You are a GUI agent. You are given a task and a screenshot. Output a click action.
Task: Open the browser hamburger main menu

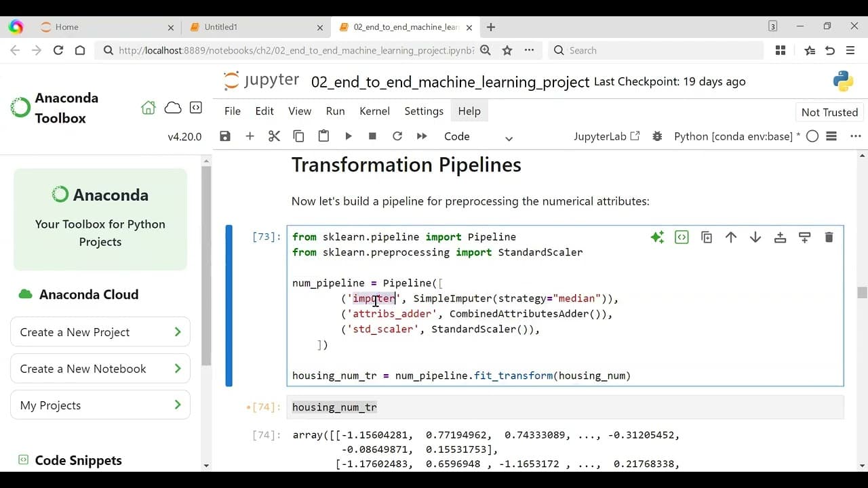click(x=850, y=50)
